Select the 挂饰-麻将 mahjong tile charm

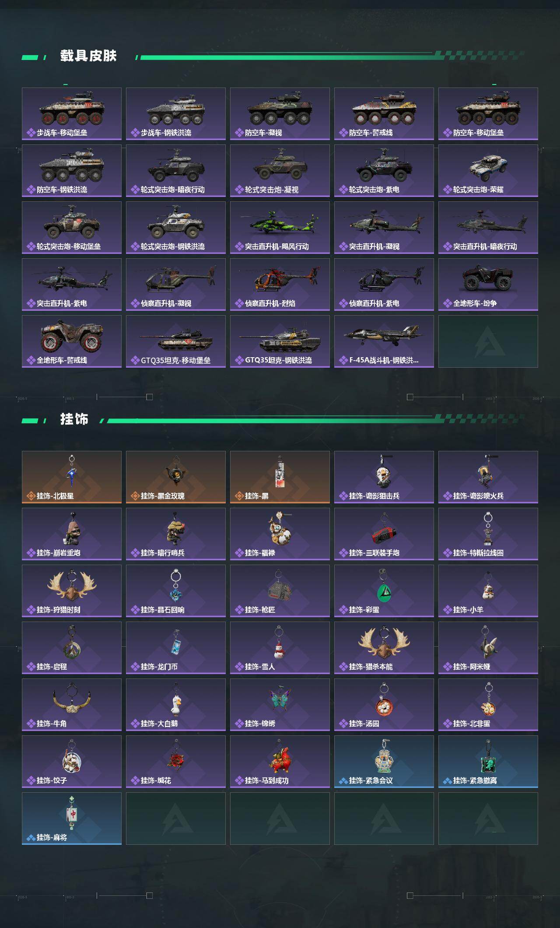coord(72,819)
